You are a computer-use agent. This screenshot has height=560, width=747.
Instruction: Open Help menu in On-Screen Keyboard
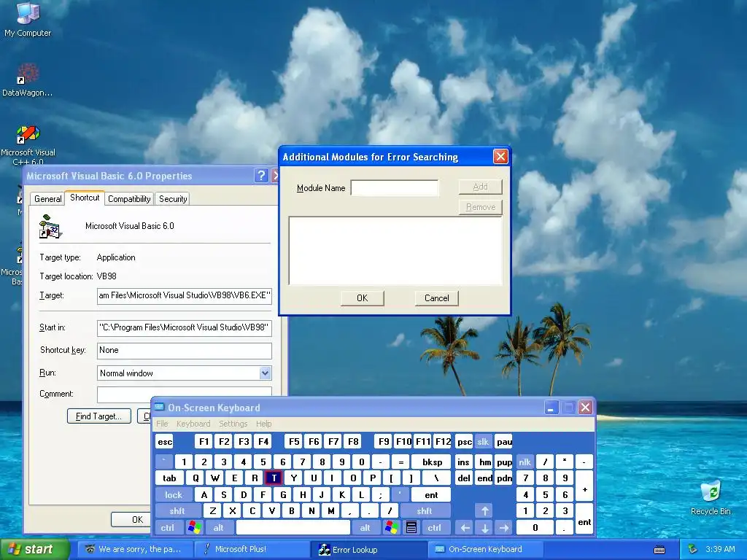tap(263, 424)
